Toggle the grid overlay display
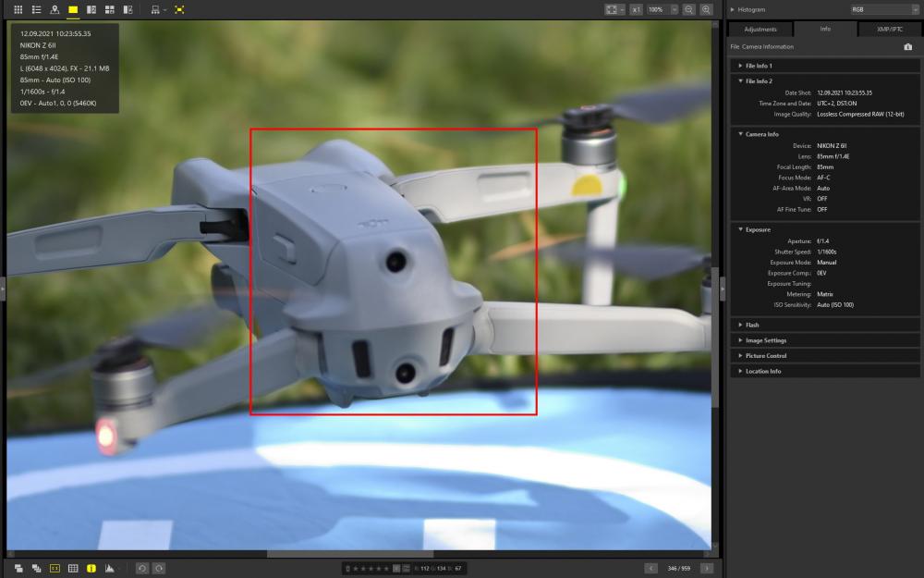 73,569
